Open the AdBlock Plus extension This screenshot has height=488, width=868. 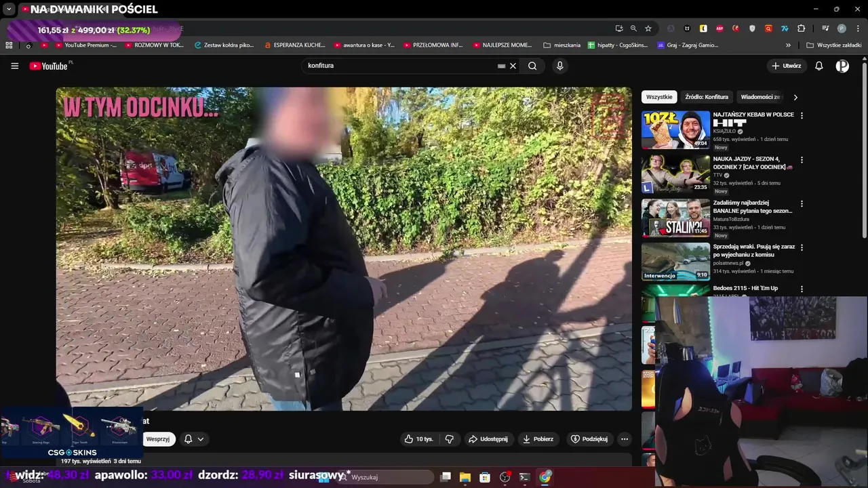pos(719,28)
